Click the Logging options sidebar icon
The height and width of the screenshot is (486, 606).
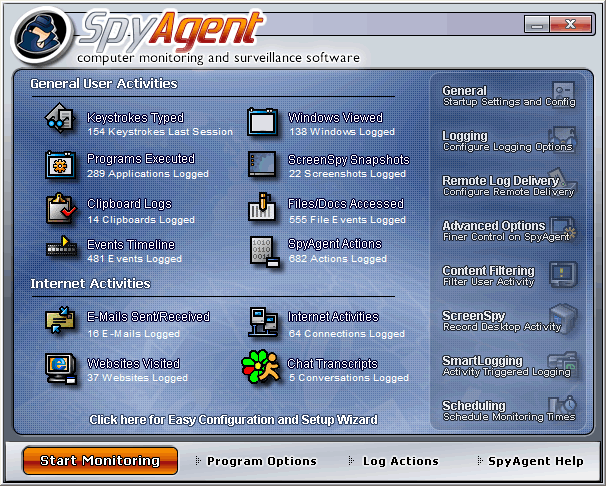(562, 139)
